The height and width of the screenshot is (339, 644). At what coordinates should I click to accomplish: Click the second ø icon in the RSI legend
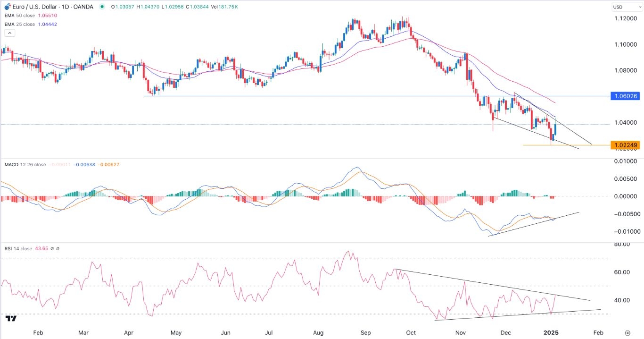pos(58,248)
